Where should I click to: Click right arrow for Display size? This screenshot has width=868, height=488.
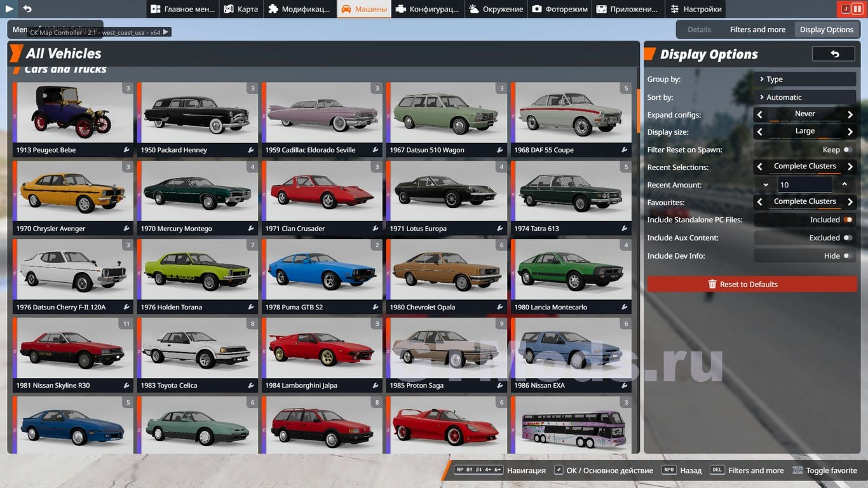tap(850, 132)
